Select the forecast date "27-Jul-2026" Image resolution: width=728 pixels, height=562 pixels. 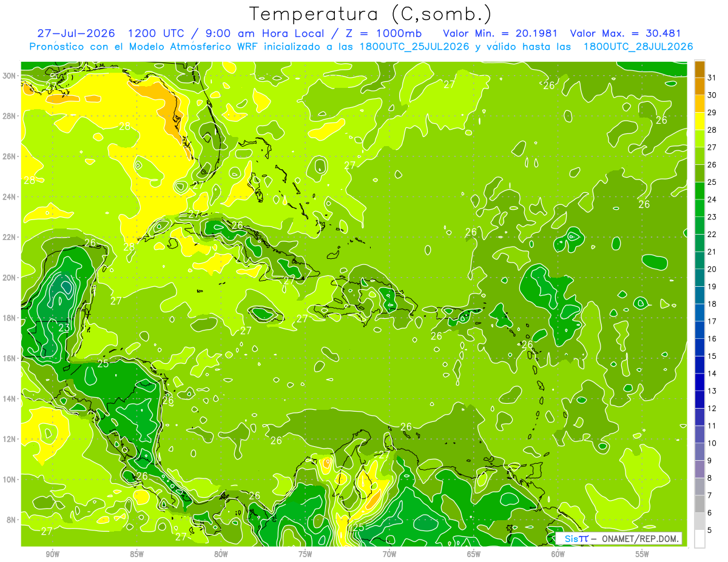76,33
